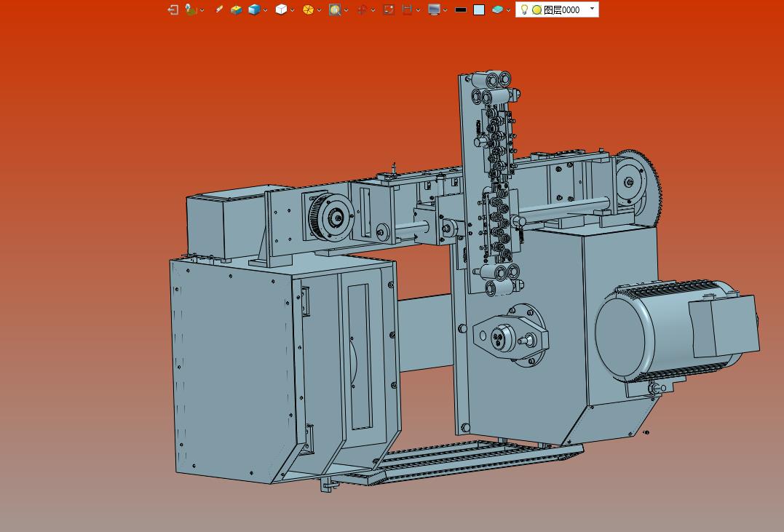Image resolution: width=784 pixels, height=532 pixels.
Task: Click the exit arrow icon in toolbar
Action: [173, 9]
